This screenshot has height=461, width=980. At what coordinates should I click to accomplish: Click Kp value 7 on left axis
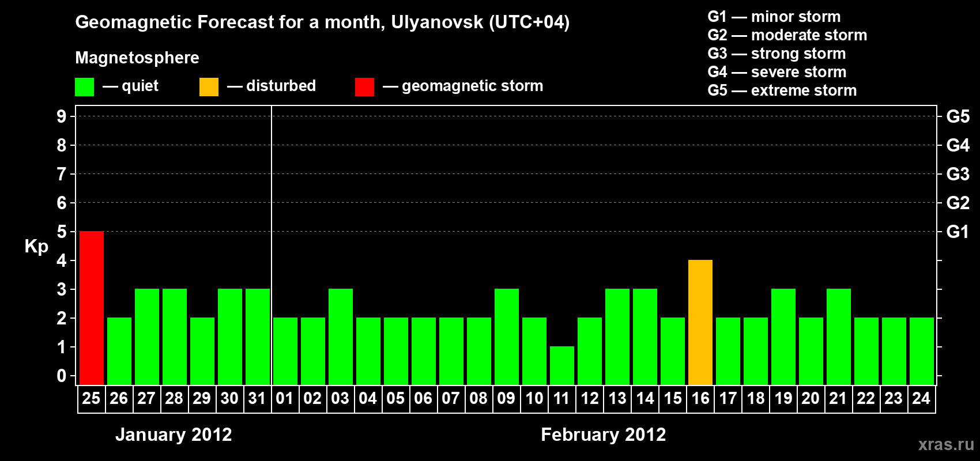tap(62, 174)
